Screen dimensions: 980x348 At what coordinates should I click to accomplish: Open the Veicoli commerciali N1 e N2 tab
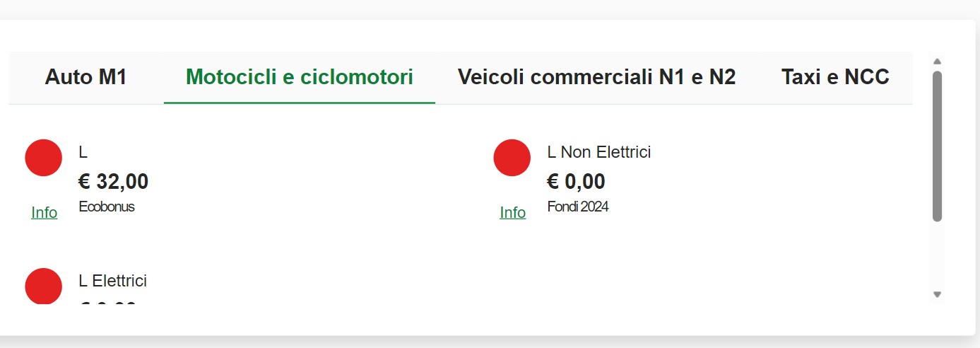click(597, 77)
